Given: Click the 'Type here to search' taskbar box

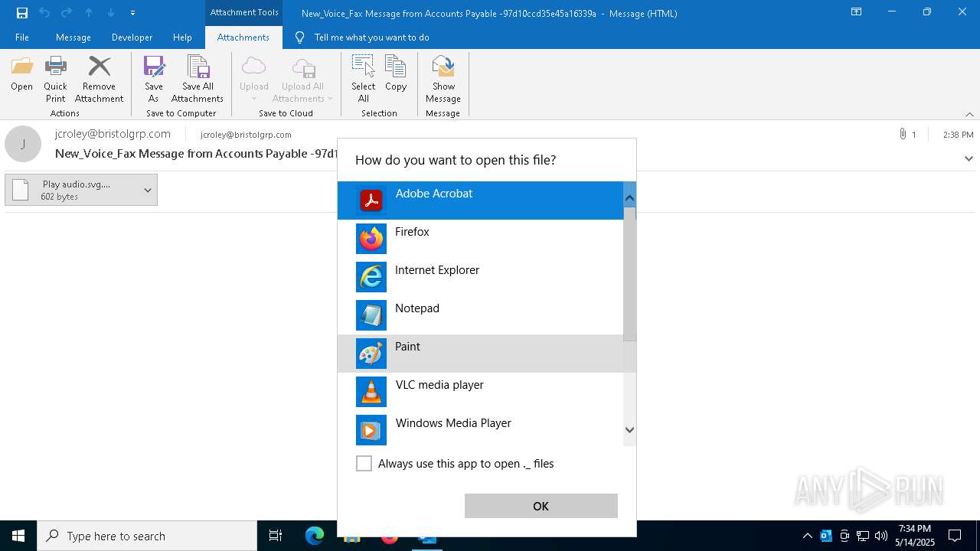Looking at the screenshot, I should pyautogui.click(x=147, y=536).
